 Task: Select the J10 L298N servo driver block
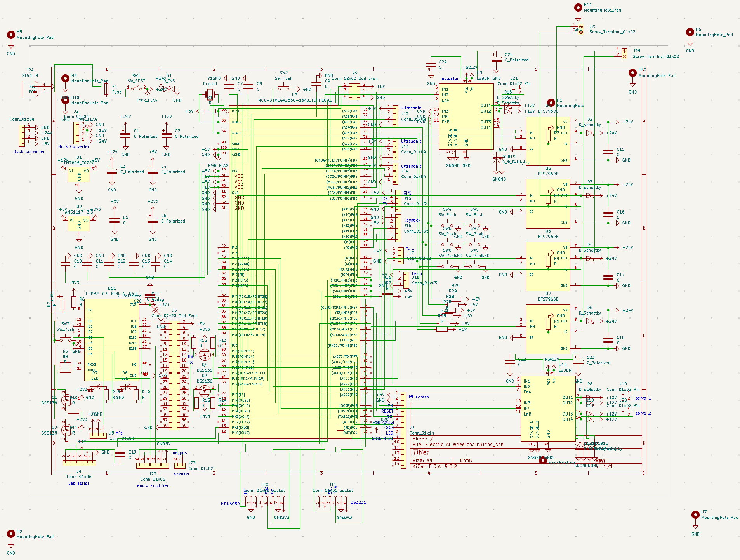click(x=548, y=408)
